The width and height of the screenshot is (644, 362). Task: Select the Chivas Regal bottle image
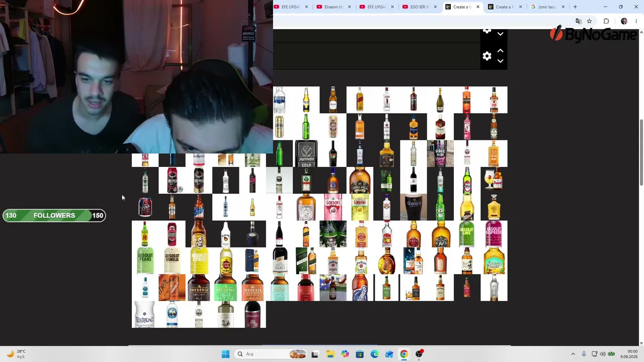point(360,180)
